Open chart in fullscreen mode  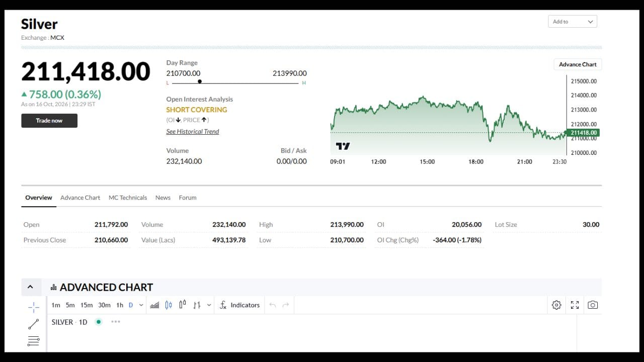click(575, 305)
